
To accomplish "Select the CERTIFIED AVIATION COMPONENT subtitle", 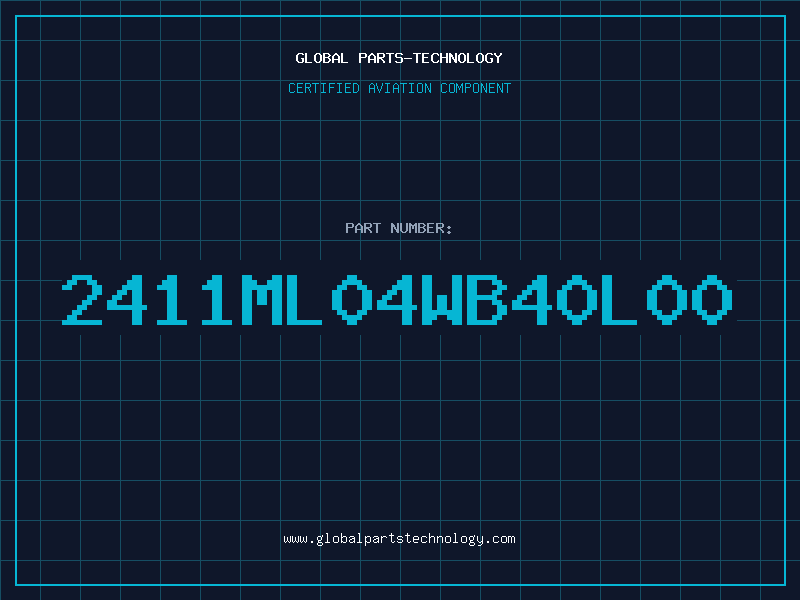I will tap(399, 88).
